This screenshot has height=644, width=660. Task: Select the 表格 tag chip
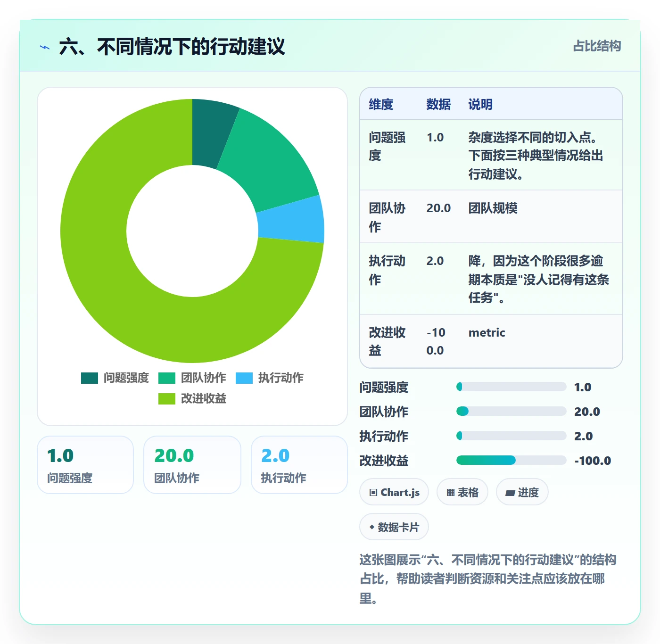point(462,492)
